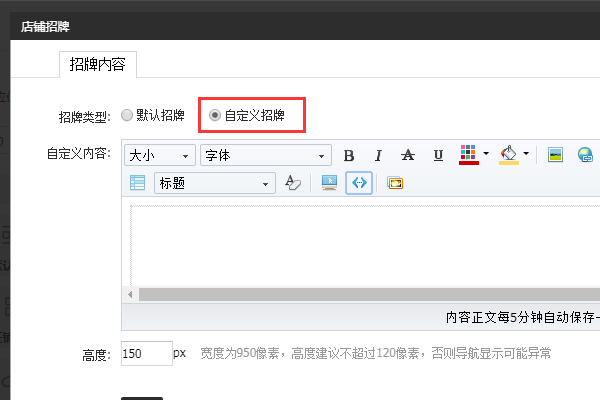Open the background color dropdown arrow
The height and width of the screenshot is (400, 600).
(526, 154)
